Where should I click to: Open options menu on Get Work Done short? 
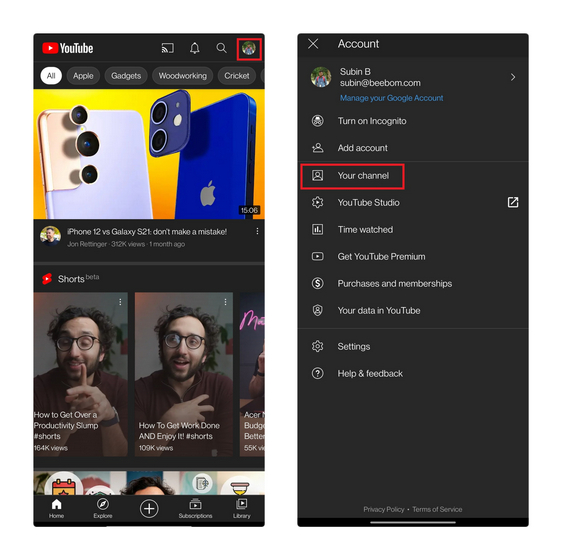pos(225,302)
